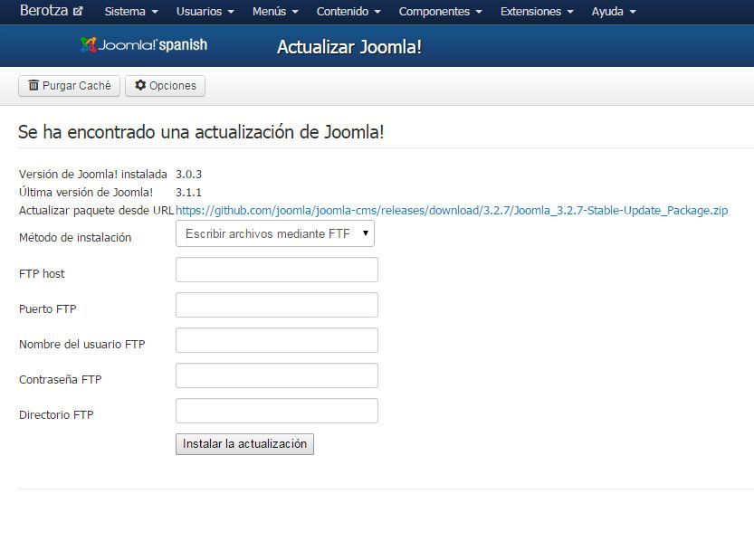This screenshot has height=560, width=754.
Task: Click the caret arrow next to Ayuda
Action: (633, 12)
